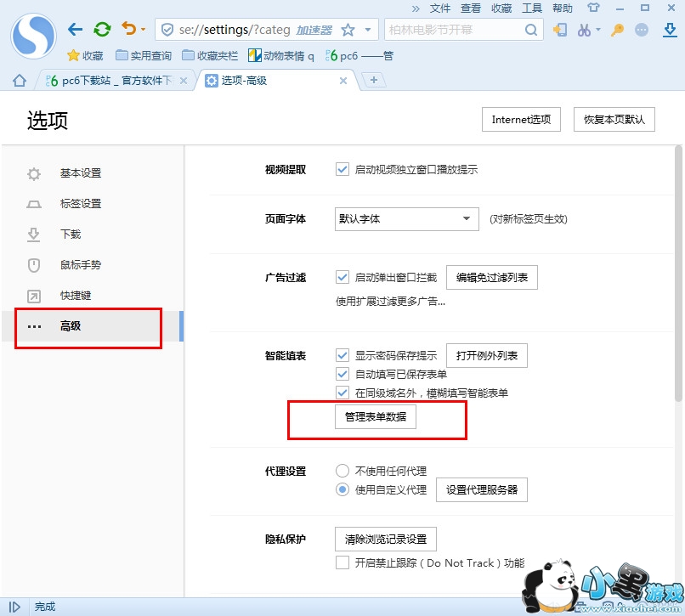The image size is (685, 616).
Task: Bookmark page with the star icon
Action: pos(348,30)
